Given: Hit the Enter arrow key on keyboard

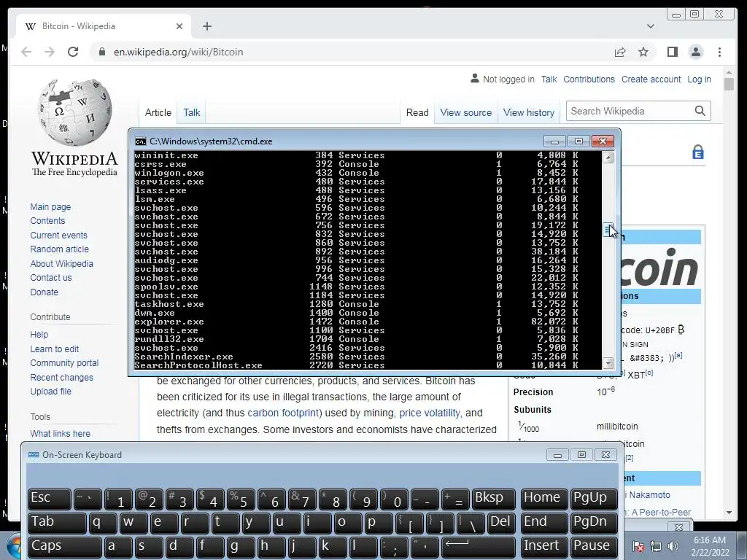Looking at the screenshot, I should point(478,546).
